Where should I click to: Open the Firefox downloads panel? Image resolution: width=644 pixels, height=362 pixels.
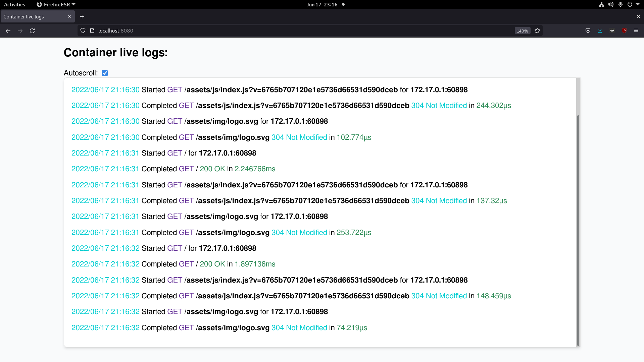[x=600, y=31]
